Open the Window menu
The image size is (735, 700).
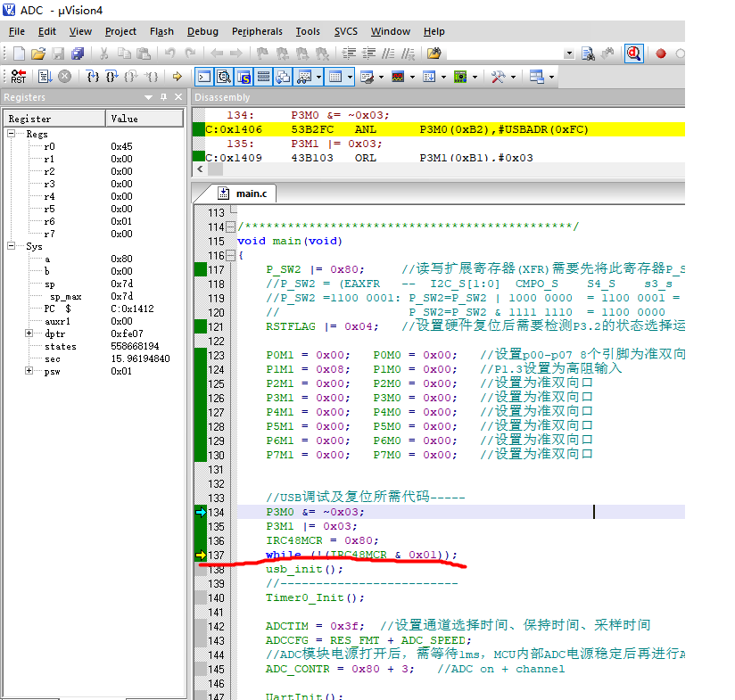[x=391, y=31]
